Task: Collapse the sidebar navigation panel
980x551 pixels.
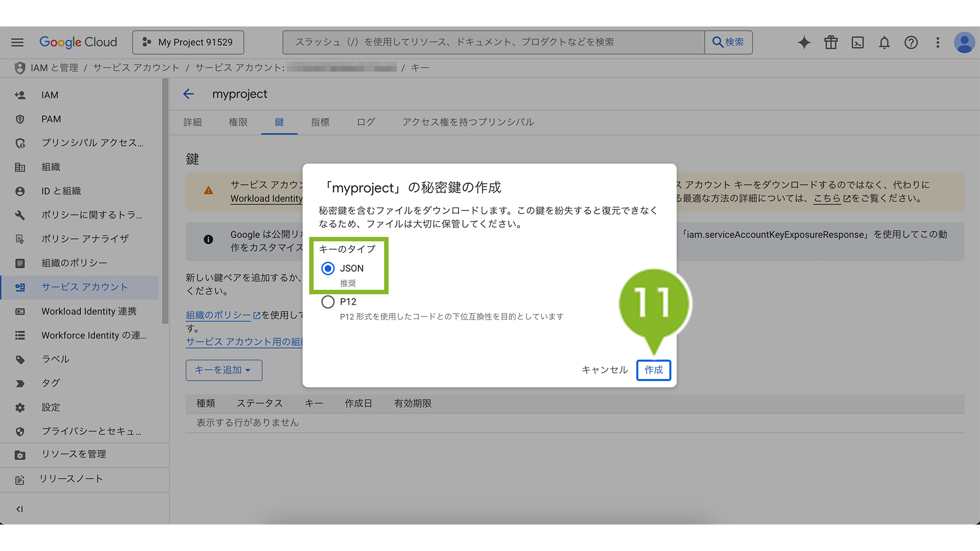Action: (x=20, y=509)
